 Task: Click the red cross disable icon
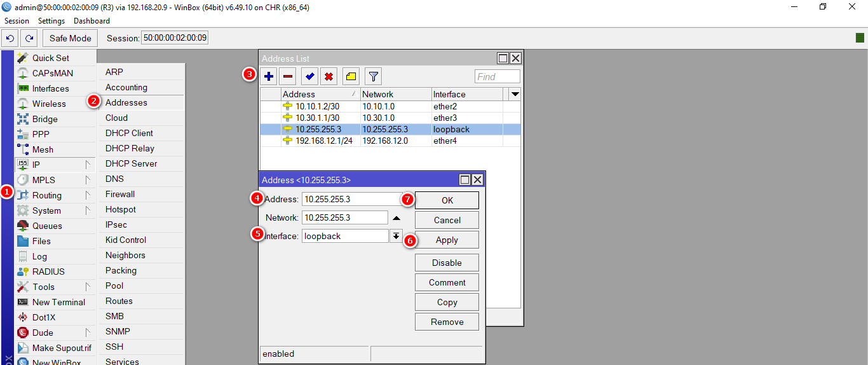tap(329, 77)
